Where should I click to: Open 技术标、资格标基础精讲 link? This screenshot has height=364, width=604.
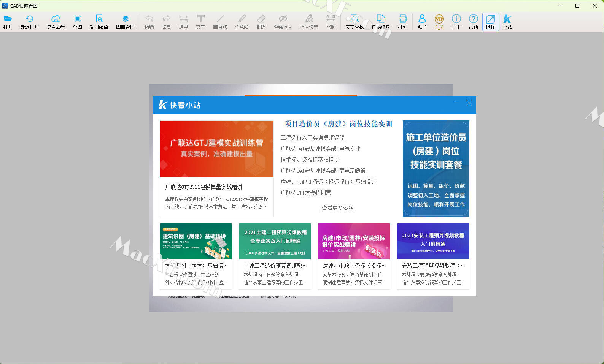pos(310,160)
